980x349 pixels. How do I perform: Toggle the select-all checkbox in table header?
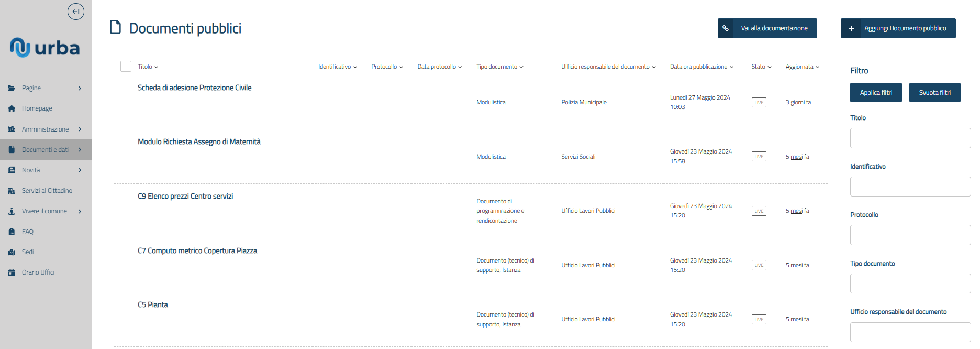126,67
